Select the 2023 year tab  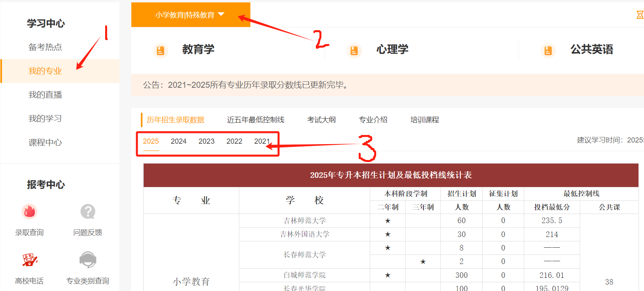[x=206, y=141]
